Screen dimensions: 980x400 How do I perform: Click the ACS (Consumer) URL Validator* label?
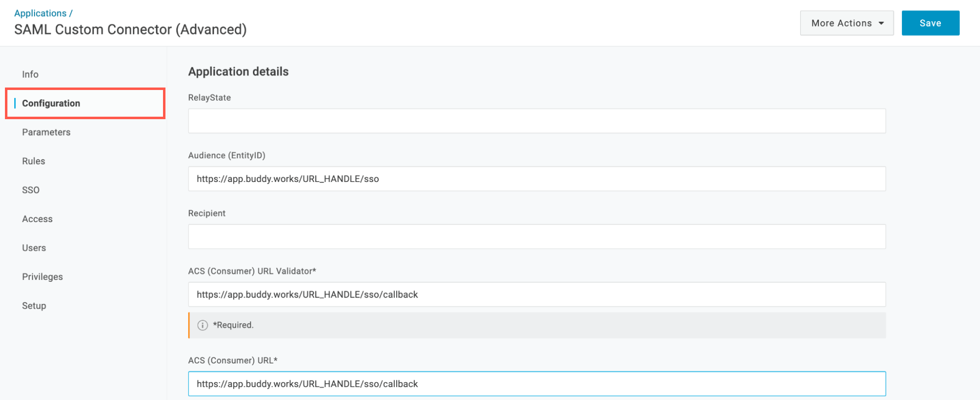(x=252, y=271)
